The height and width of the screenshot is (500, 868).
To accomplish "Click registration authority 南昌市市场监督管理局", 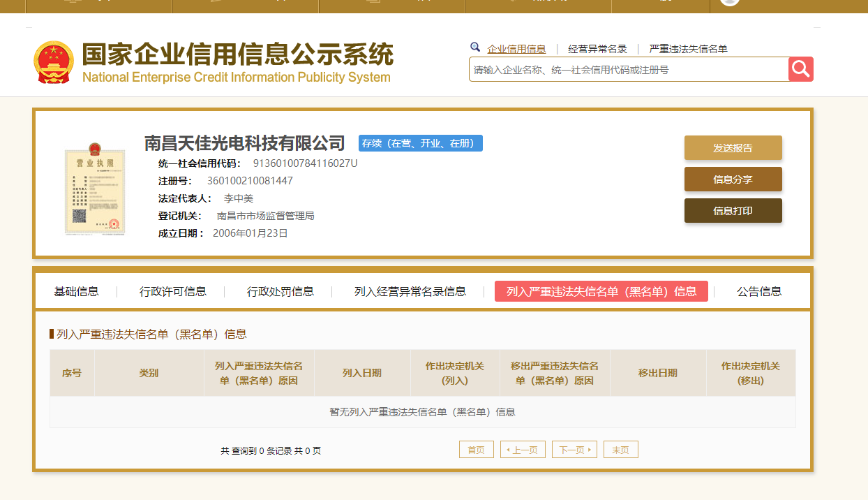I will point(266,216).
